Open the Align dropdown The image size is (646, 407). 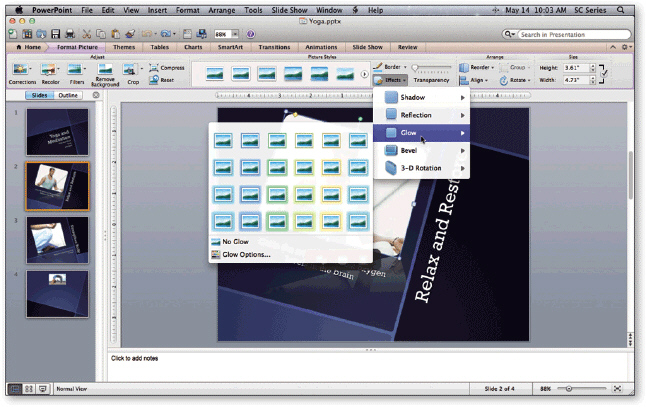tap(474, 80)
